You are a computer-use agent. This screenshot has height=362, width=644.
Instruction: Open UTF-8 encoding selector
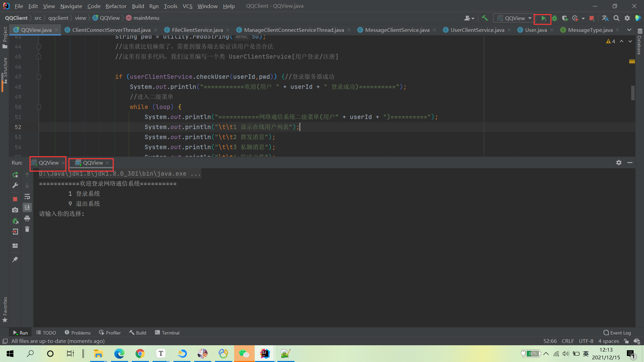click(x=586, y=341)
